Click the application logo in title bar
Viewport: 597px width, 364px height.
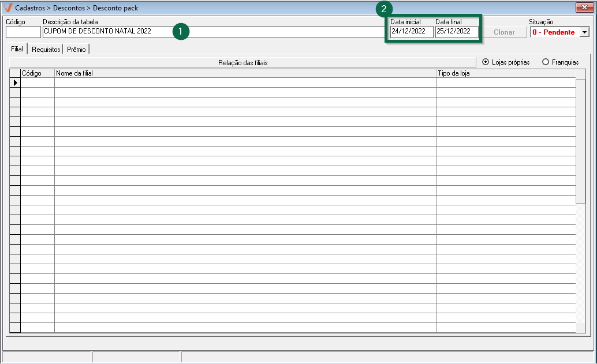(x=8, y=7)
